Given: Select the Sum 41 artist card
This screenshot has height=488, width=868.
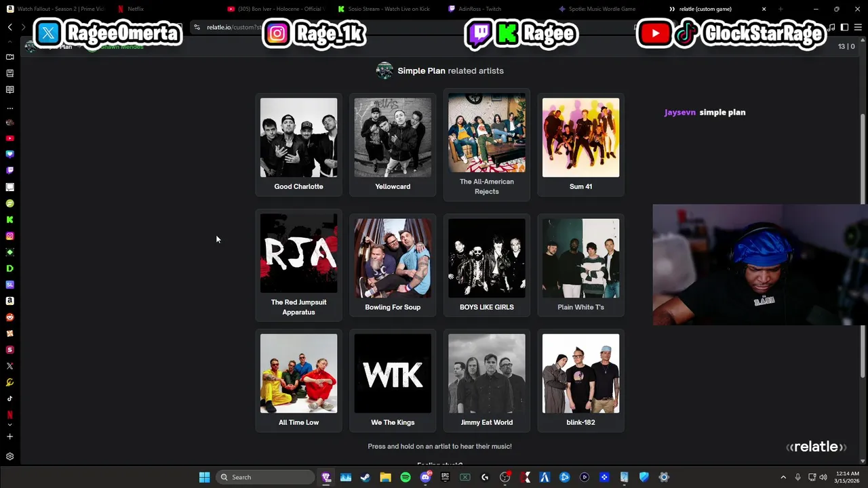Looking at the screenshot, I should coord(580,144).
